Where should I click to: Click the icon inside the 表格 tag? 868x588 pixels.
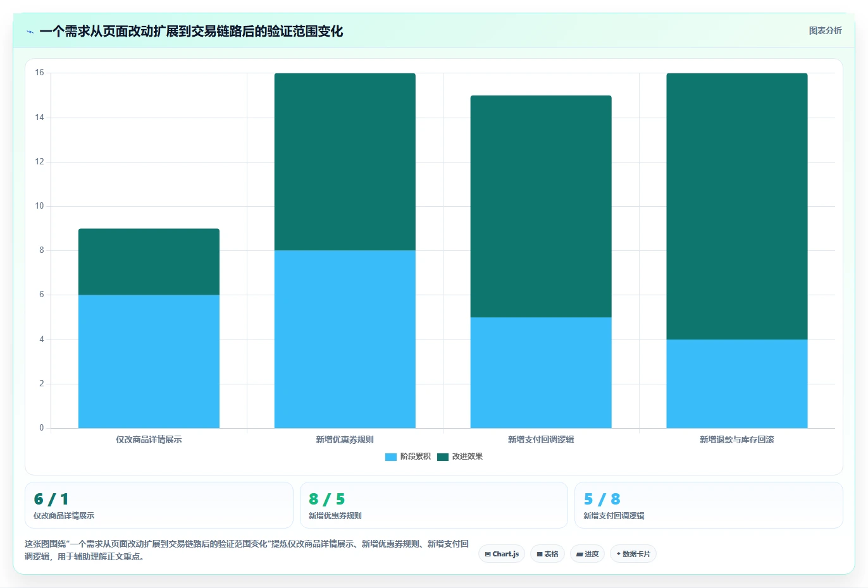point(540,554)
